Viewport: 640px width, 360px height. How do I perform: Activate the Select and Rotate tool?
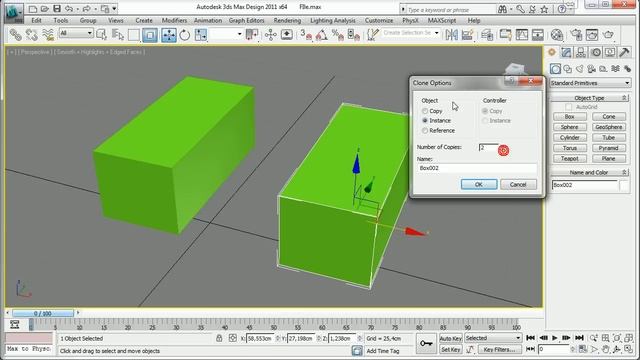pyautogui.click(x=184, y=35)
